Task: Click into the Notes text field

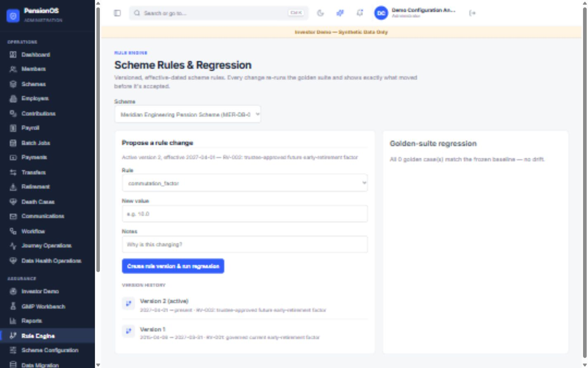Action: 245,245
